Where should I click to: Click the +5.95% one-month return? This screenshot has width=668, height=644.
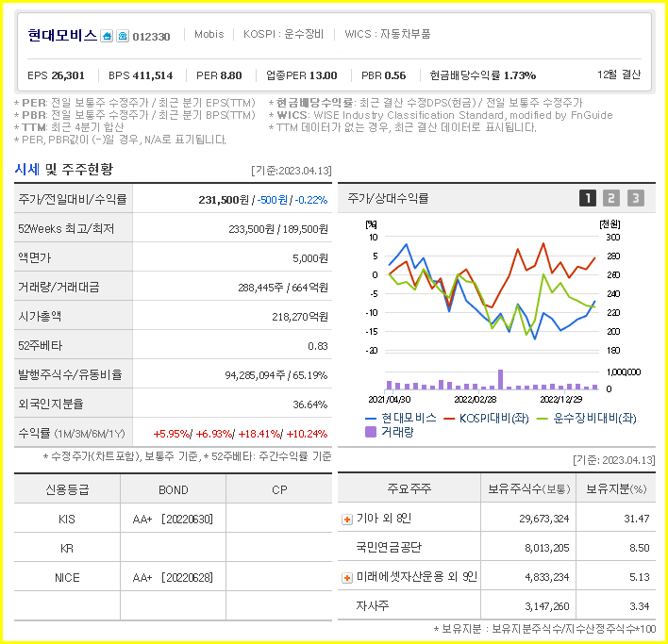pyautogui.click(x=172, y=434)
